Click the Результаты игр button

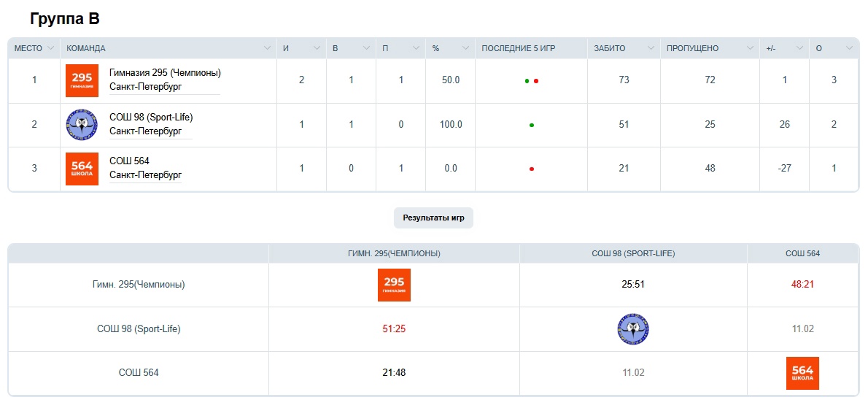(x=433, y=218)
